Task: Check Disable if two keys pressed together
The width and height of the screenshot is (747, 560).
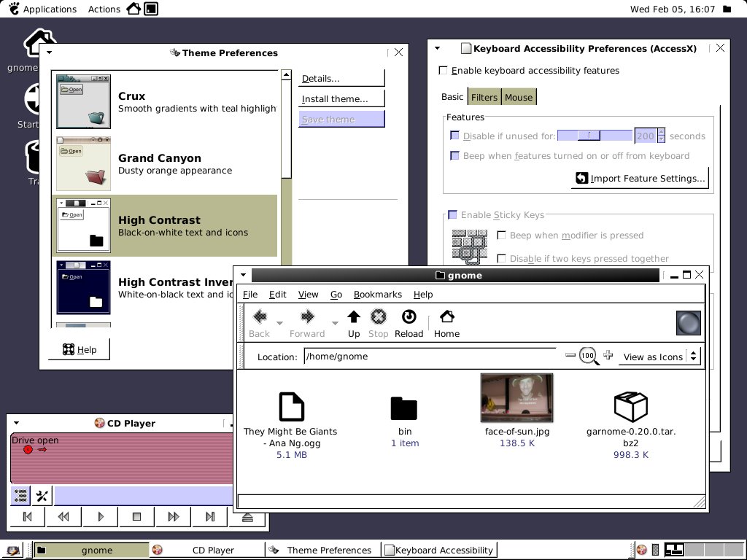Action: (x=501, y=259)
